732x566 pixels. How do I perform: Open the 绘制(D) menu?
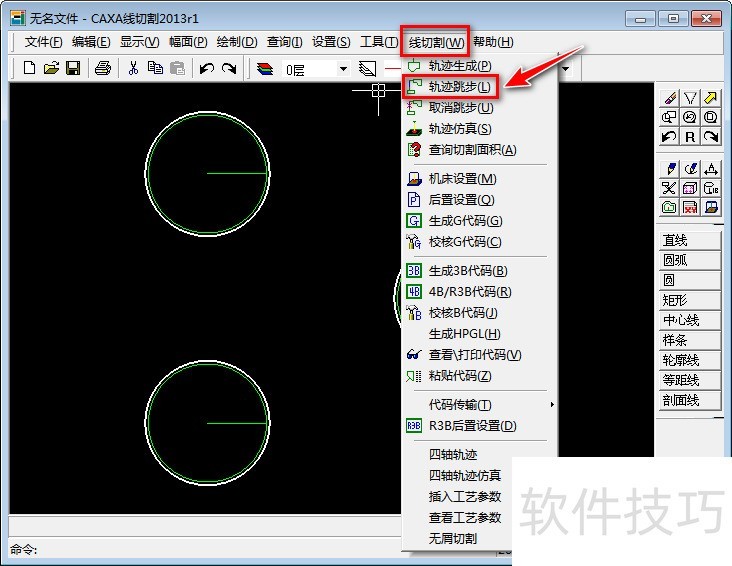[x=237, y=42]
